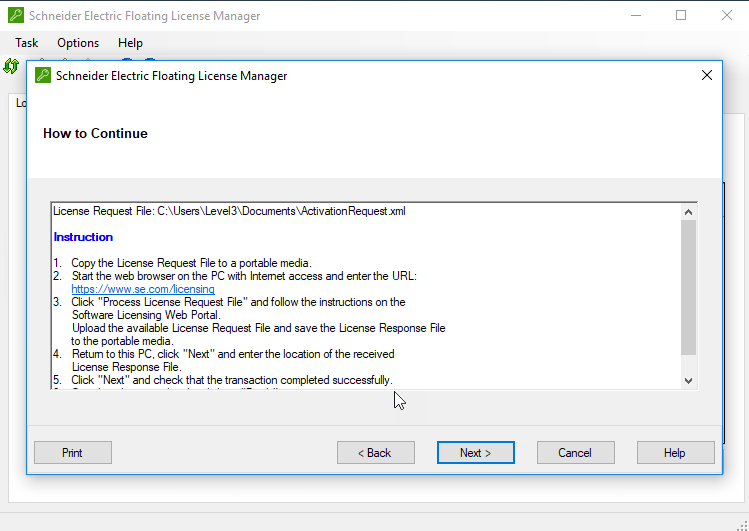Cancel the license wizard
The width and height of the screenshot is (749, 531).
click(576, 452)
